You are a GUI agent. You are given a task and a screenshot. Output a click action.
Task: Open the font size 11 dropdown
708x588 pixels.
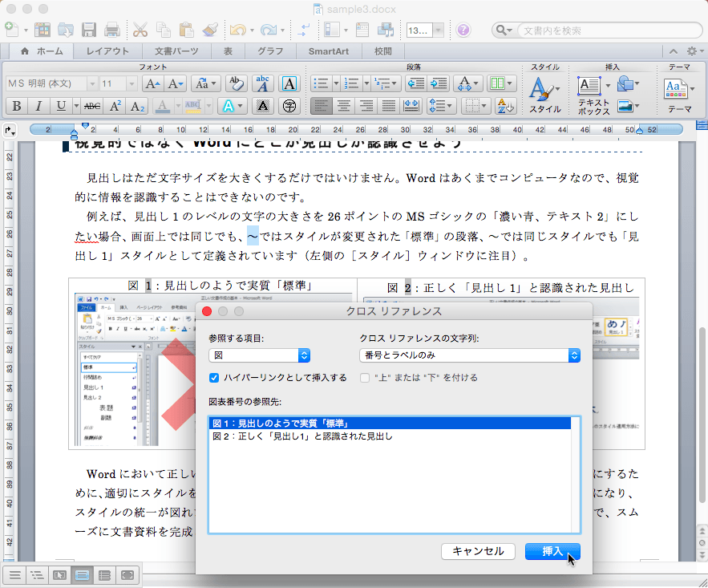pyautogui.click(x=131, y=83)
